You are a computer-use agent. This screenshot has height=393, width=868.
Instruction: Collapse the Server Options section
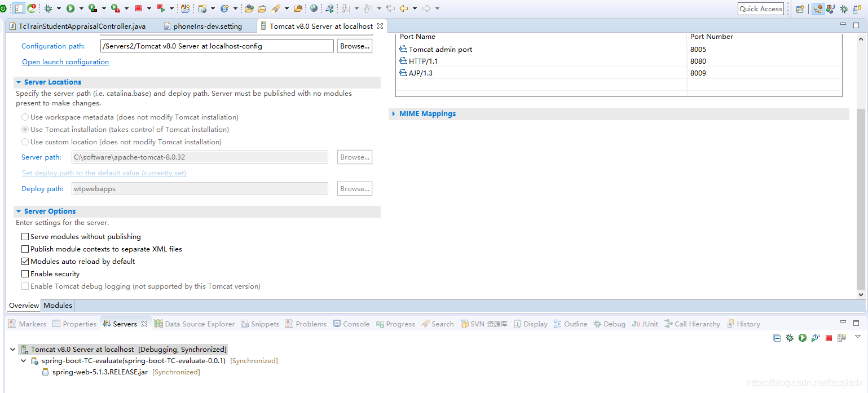tap(19, 211)
